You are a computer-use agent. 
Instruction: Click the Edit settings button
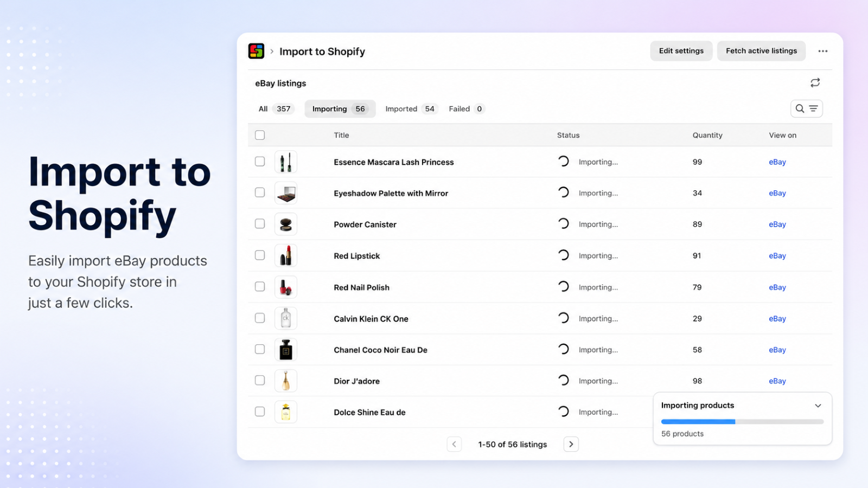coord(681,51)
